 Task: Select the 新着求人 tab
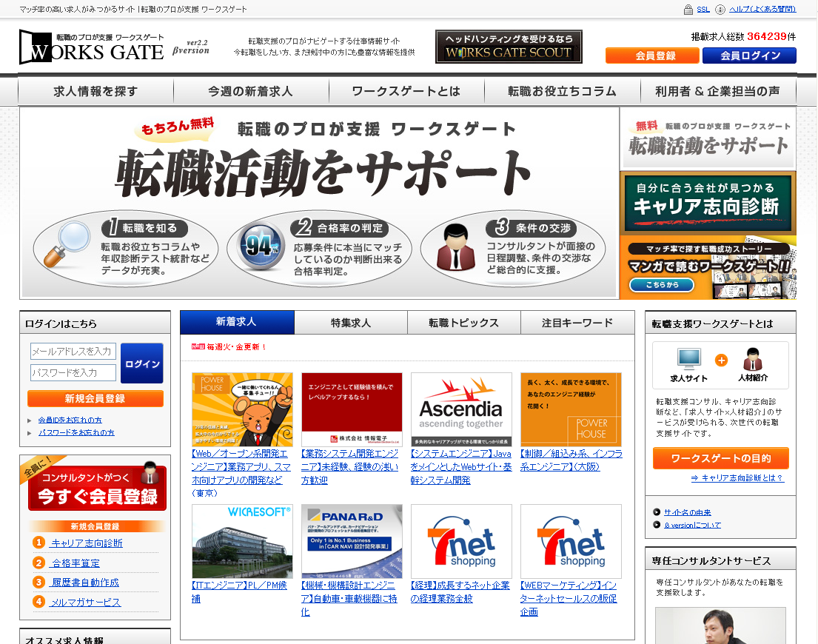[237, 322]
